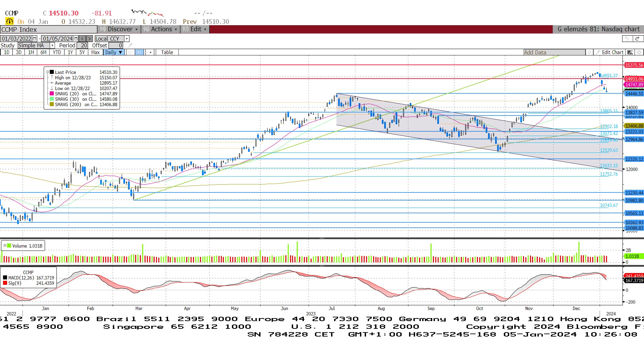Click the study pencil annotate icon
The image size is (644, 353).
coord(130,45)
